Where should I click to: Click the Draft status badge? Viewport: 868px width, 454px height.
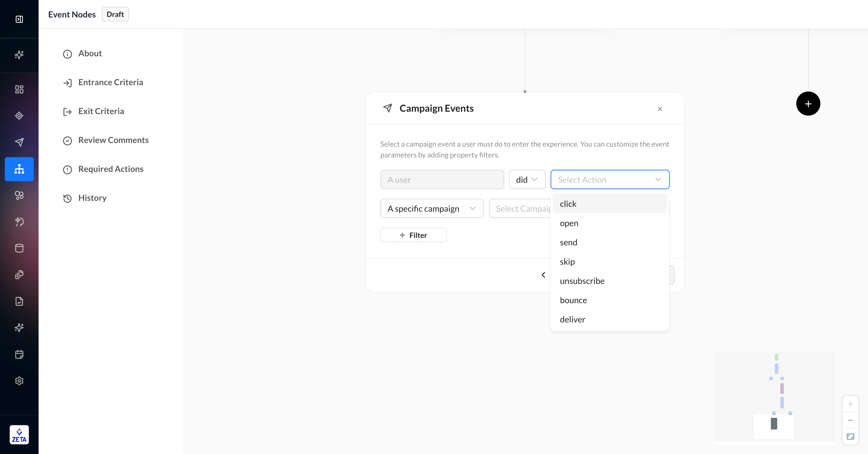115,14
